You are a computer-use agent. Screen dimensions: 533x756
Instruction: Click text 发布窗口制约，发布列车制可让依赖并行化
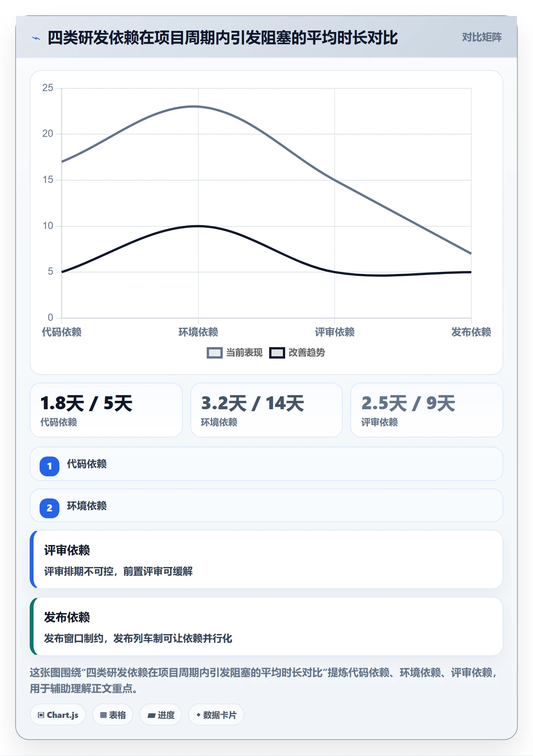point(138,638)
